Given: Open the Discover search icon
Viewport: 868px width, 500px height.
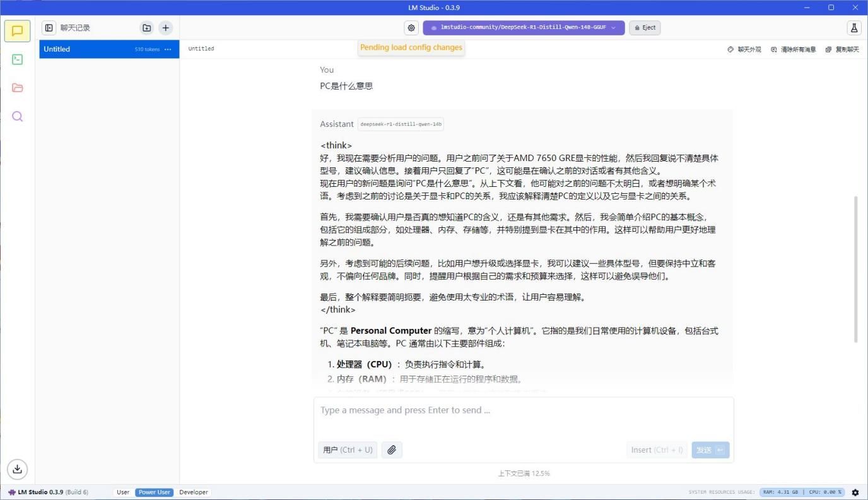Looking at the screenshot, I should (17, 116).
